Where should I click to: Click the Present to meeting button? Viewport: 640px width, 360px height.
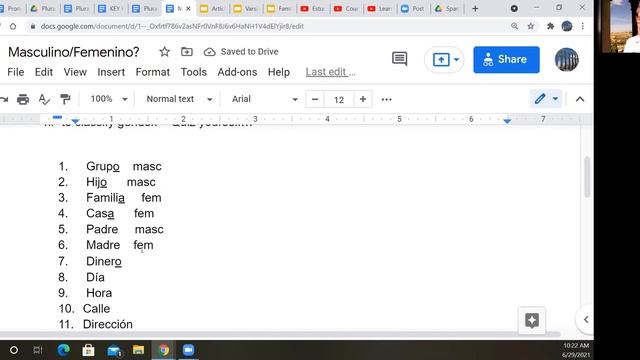(x=441, y=60)
